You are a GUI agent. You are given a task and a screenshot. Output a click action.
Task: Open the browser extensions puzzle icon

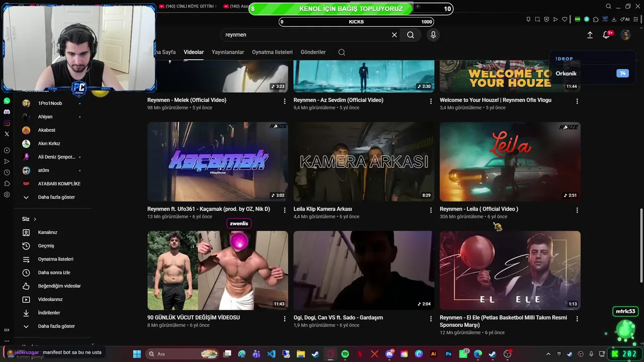(596, 20)
